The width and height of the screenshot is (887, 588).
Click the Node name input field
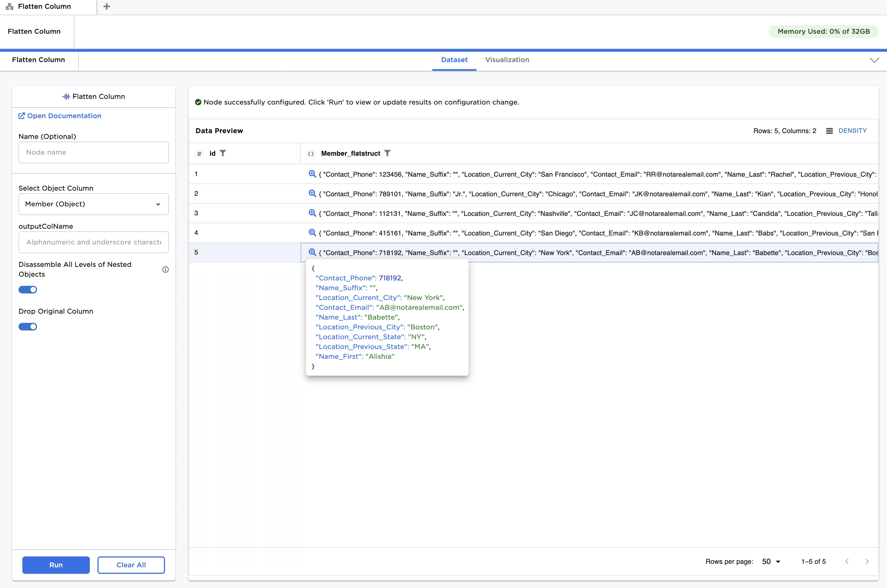(93, 152)
